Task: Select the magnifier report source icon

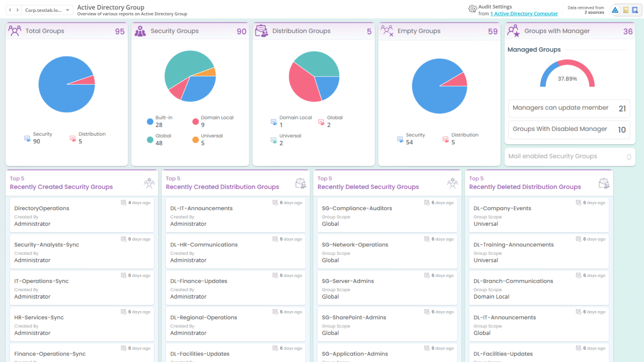Action: pos(635,10)
